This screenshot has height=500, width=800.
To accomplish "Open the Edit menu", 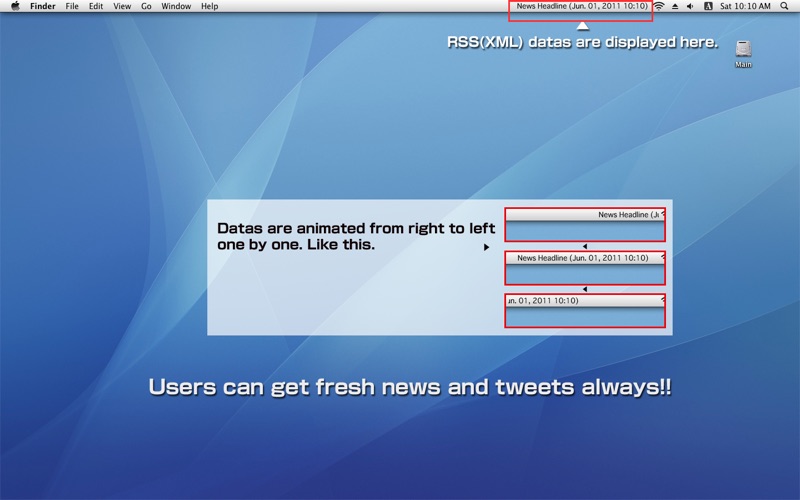I will pos(96,6).
